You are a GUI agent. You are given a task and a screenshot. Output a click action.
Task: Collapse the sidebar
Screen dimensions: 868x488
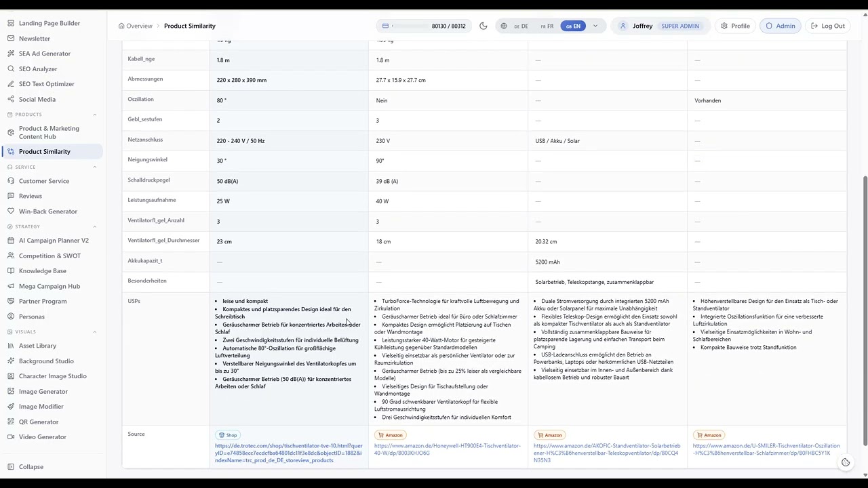31,467
